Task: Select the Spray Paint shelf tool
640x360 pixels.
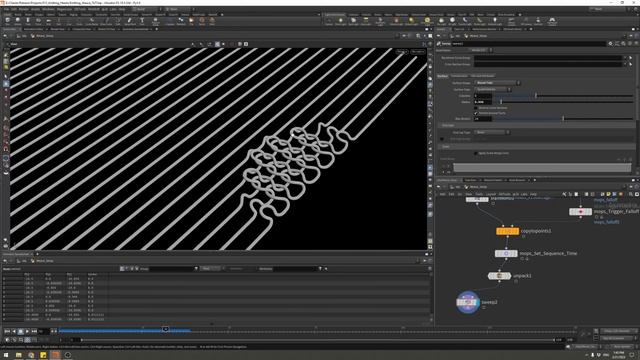Action: [x=130, y=21]
